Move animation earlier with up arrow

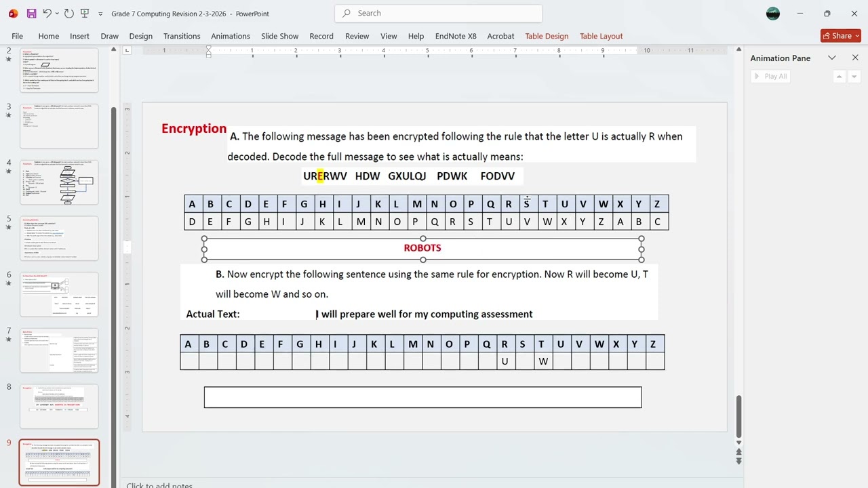tap(839, 76)
